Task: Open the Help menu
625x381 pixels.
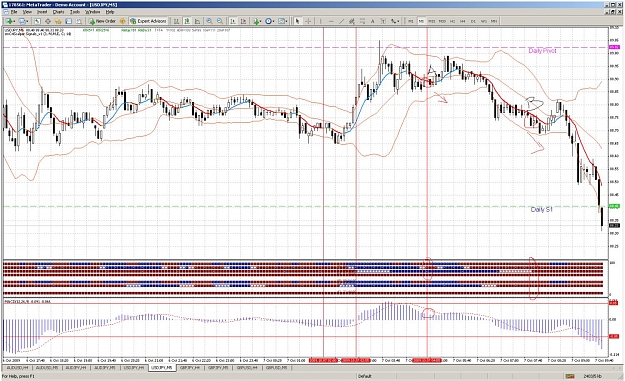Action: pos(110,12)
